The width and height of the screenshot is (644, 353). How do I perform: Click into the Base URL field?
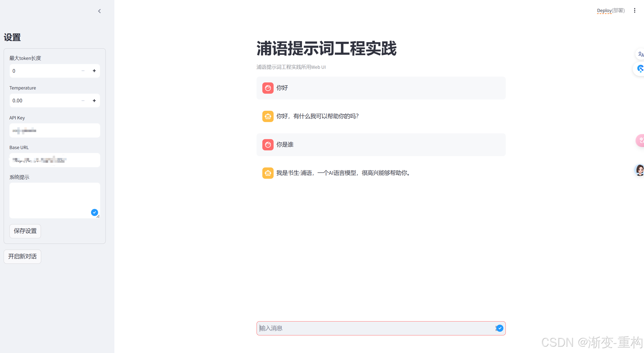55,160
